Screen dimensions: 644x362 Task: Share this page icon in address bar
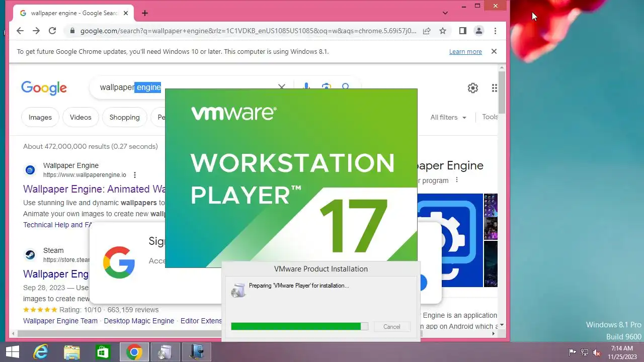tap(427, 31)
